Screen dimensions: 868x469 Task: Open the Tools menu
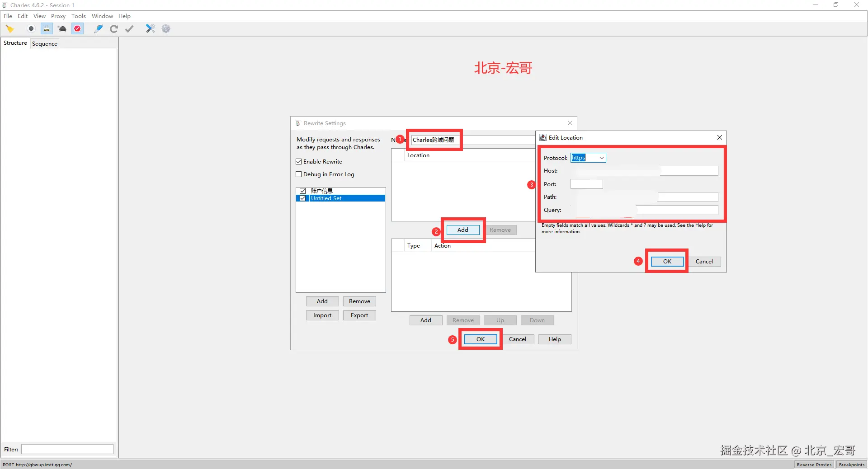coord(79,16)
